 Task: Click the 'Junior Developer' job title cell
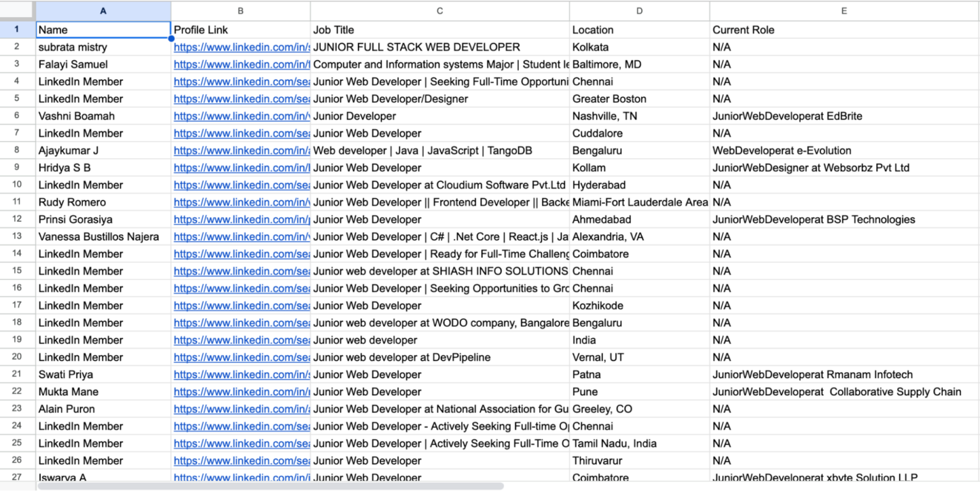pyautogui.click(x=440, y=116)
